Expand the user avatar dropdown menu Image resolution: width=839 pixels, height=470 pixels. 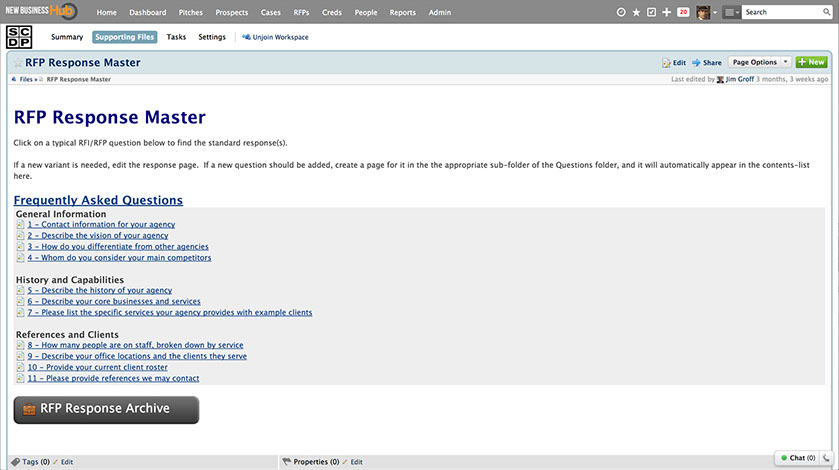715,12
